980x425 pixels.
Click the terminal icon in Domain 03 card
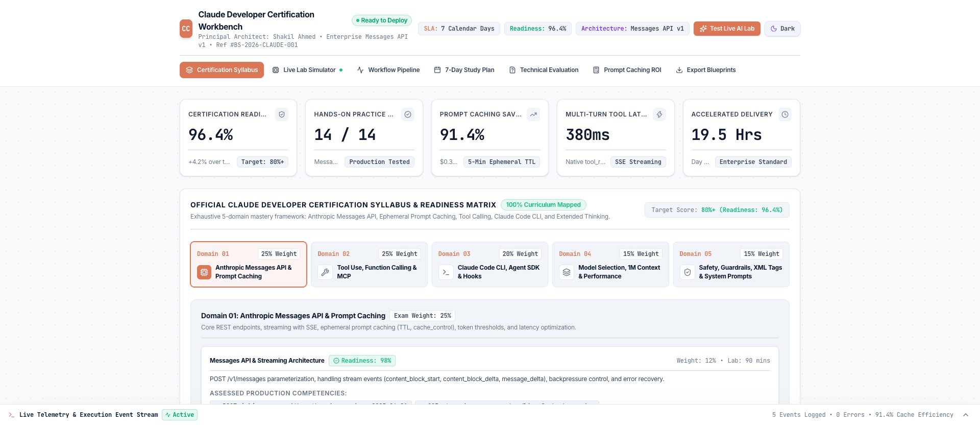(446, 272)
